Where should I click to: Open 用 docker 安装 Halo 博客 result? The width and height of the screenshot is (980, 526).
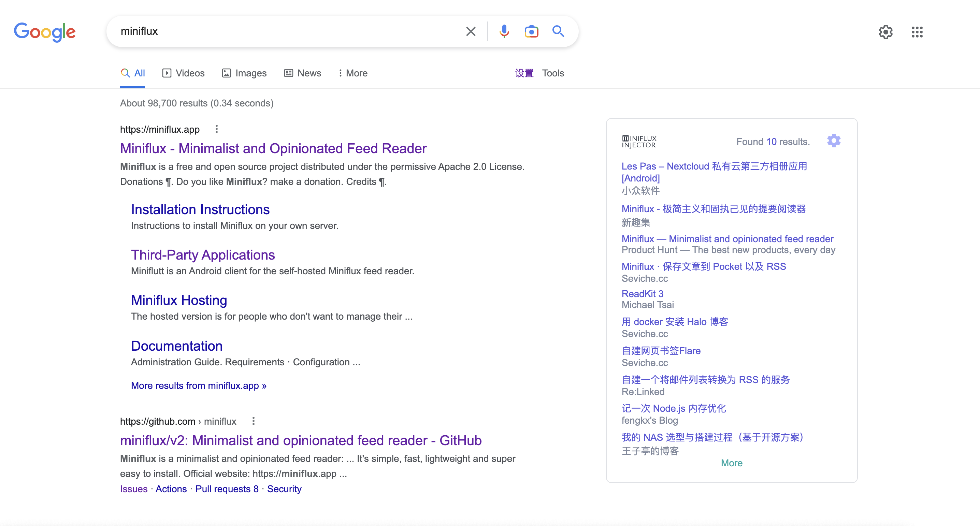(x=675, y=322)
